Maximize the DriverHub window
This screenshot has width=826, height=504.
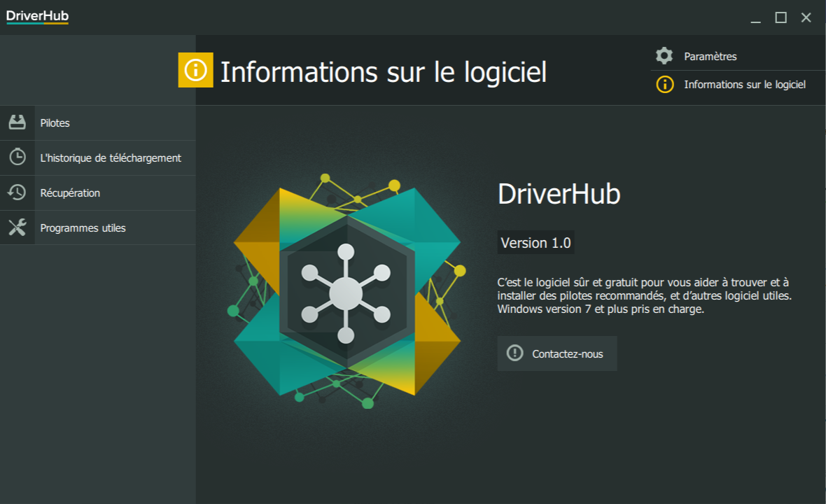point(780,18)
